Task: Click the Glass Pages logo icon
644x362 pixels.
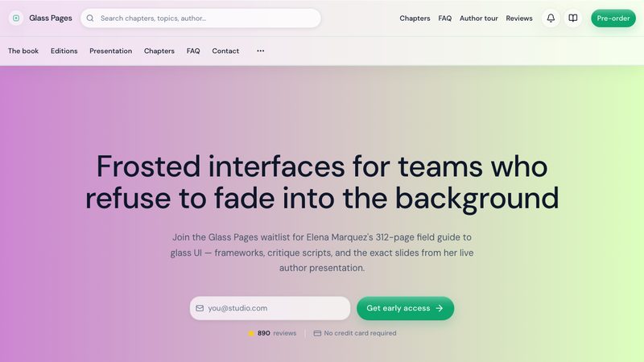Action: click(x=16, y=18)
